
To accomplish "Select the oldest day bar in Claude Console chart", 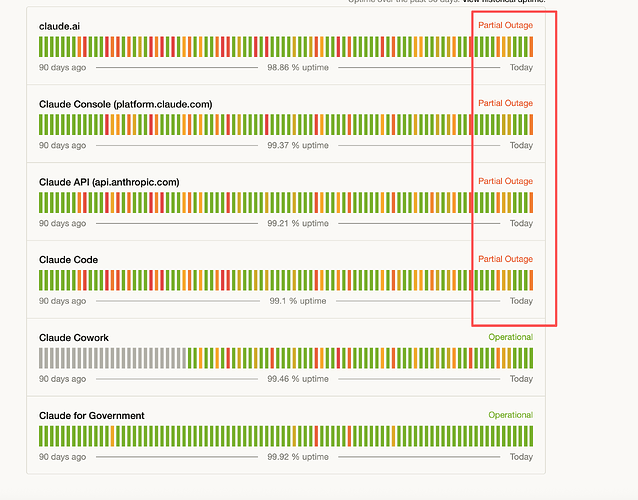I will (x=41, y=124).
